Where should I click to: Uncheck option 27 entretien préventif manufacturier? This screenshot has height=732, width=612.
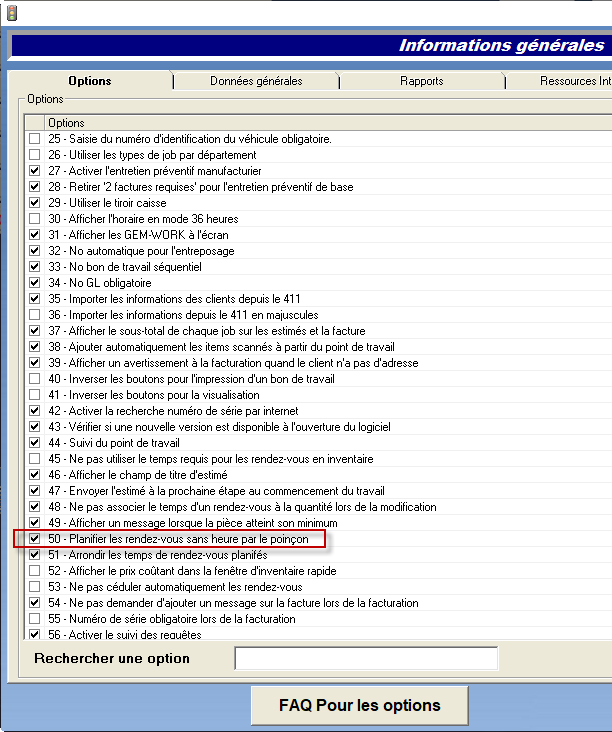(35, 170)
